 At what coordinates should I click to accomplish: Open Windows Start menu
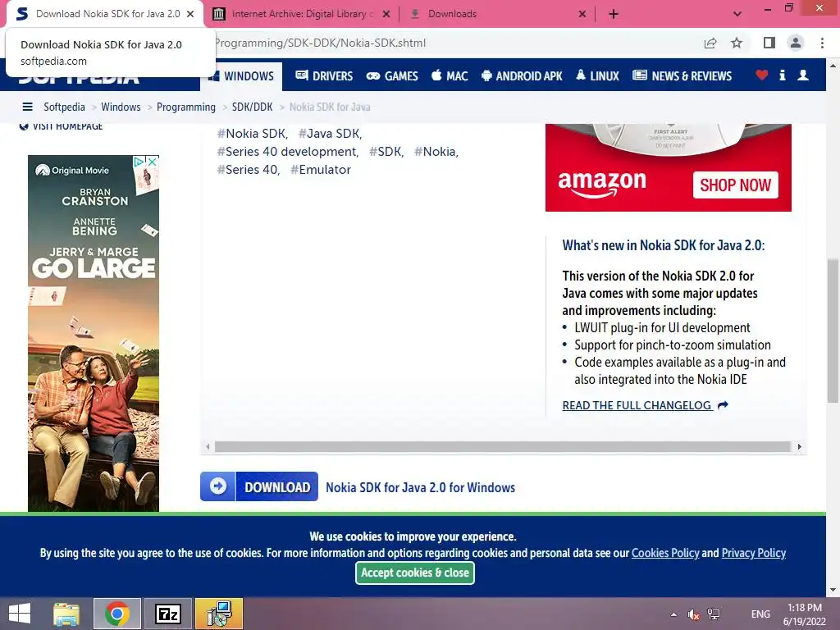(20, 614)
